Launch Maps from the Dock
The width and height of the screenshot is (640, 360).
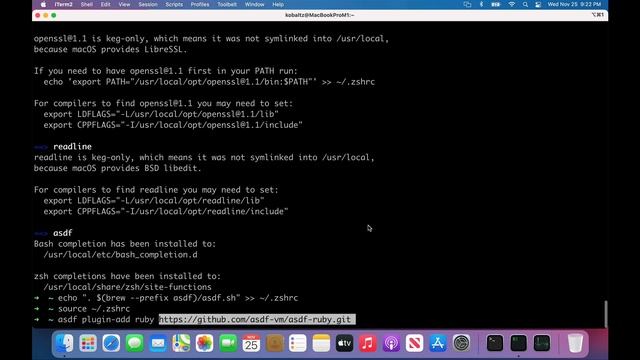pos(181,343)
